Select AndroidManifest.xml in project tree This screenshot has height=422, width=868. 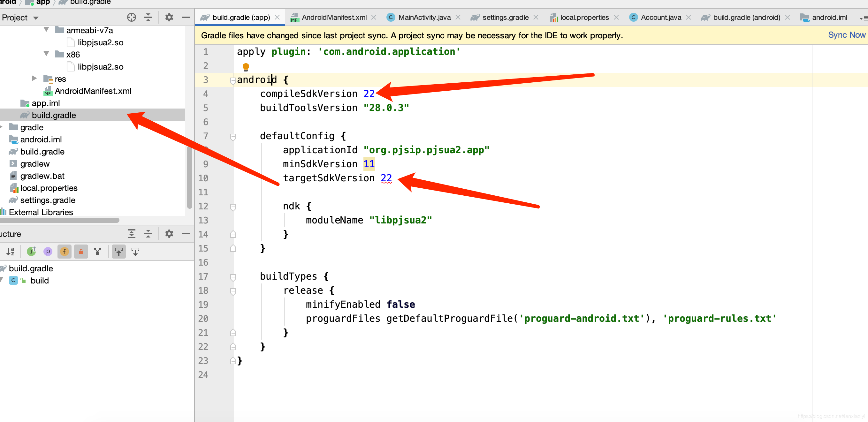[x=87, y=91]
